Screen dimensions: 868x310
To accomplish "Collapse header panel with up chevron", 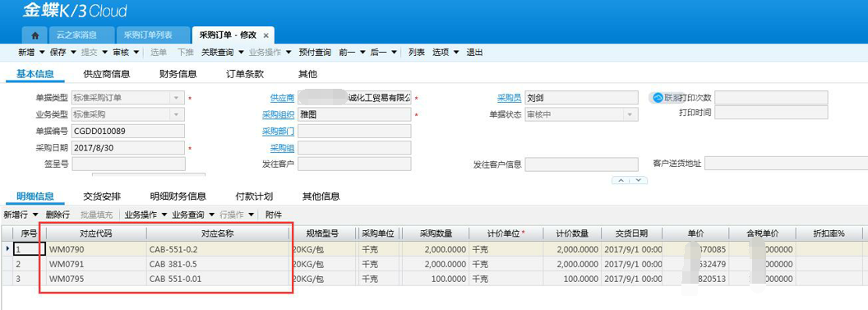I will (621, 180).
